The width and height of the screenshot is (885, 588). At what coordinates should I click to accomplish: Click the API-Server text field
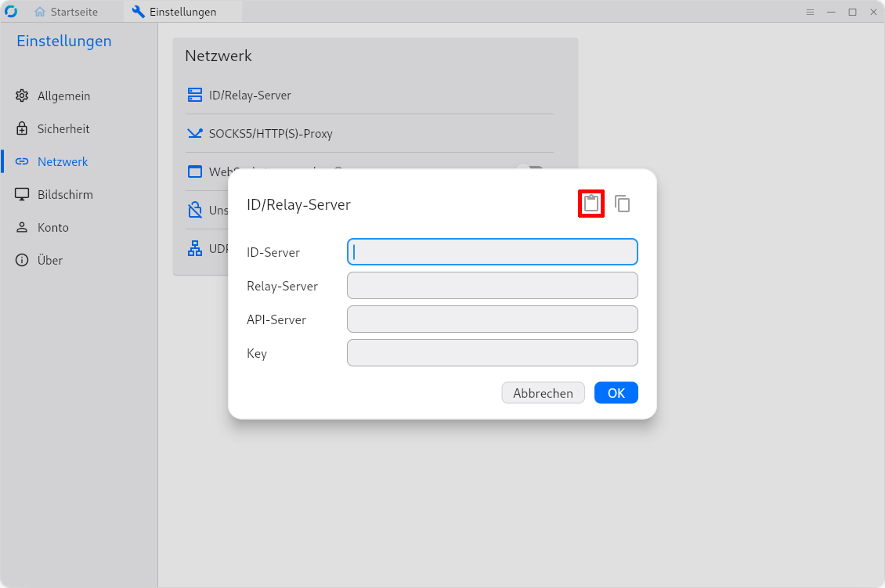click(x=492, y=319)
